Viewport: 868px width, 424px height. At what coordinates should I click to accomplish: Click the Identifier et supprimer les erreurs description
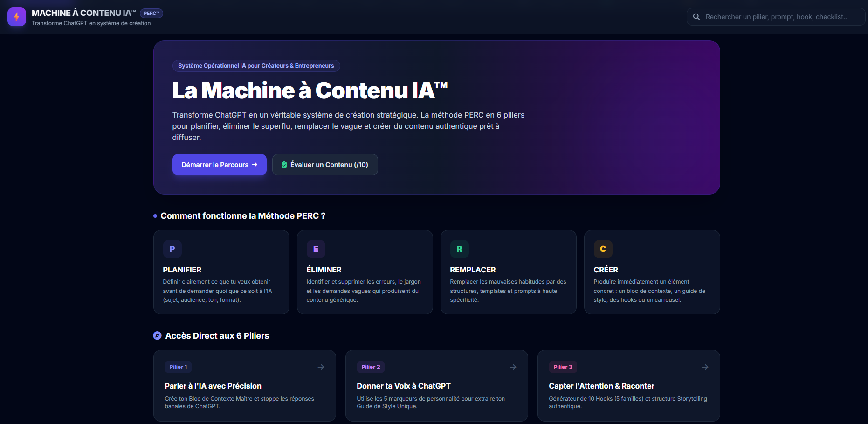[364, 291]
